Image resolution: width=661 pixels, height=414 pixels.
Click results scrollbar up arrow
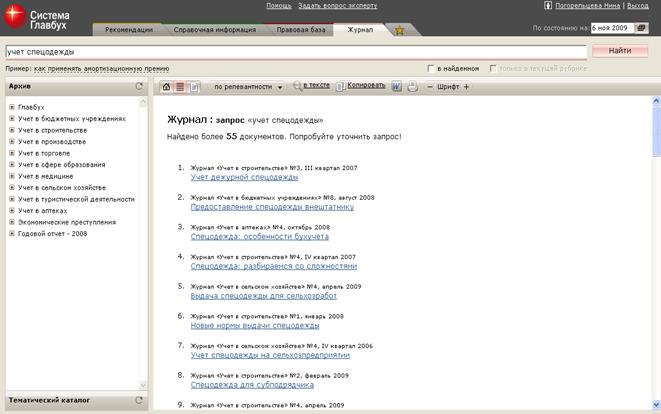656,100
